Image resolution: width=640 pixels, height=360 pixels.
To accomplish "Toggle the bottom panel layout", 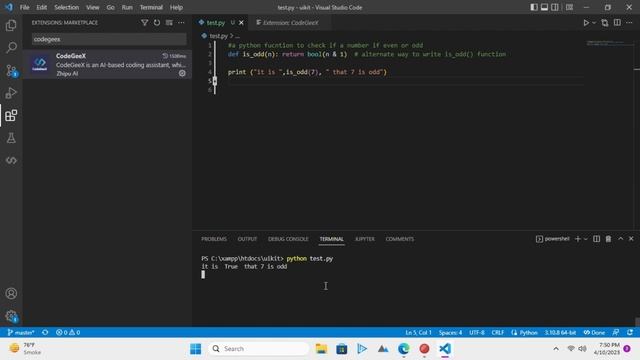I will [x=544, y=7].
